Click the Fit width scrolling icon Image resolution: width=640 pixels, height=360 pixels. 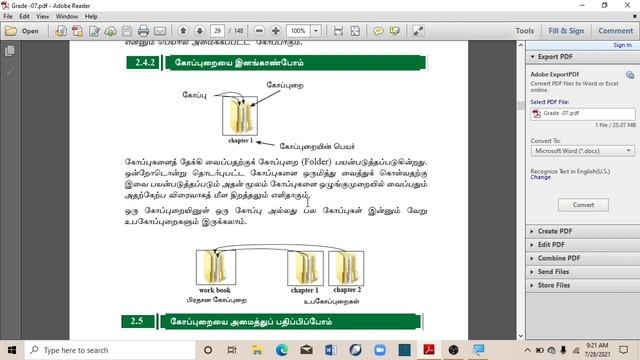pyautogui.click(x=338, y=31)
